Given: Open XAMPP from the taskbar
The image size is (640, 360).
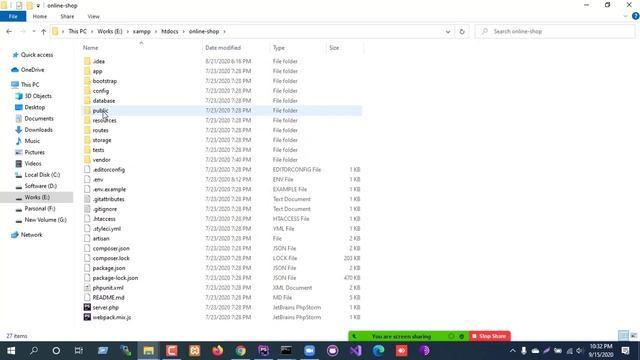Looking at the screenshot, I should pos(195,351).
